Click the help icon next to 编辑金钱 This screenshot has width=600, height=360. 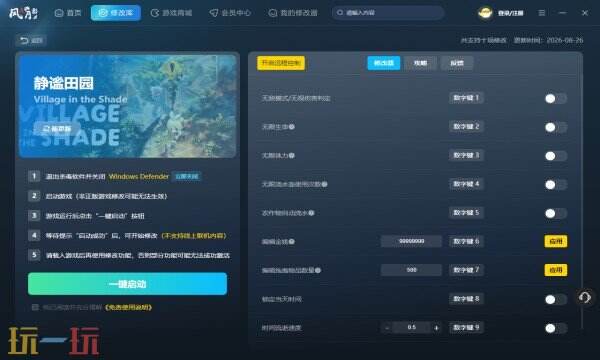click(292, 241)
